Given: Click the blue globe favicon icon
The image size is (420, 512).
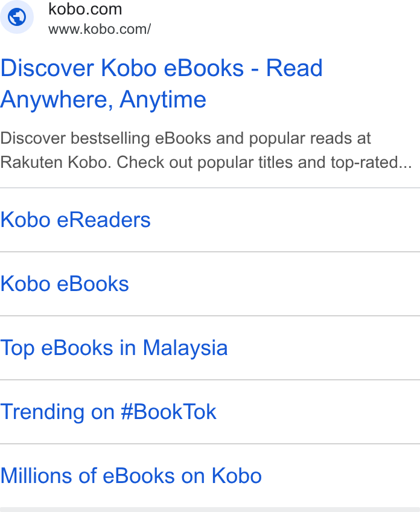Looking at the screenshot, I should tap(17, 17).
